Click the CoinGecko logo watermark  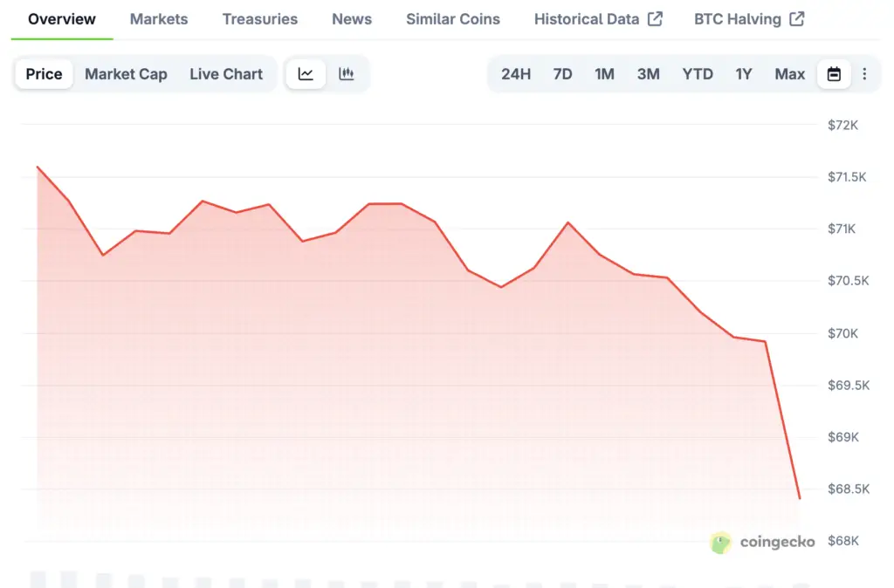763,543
